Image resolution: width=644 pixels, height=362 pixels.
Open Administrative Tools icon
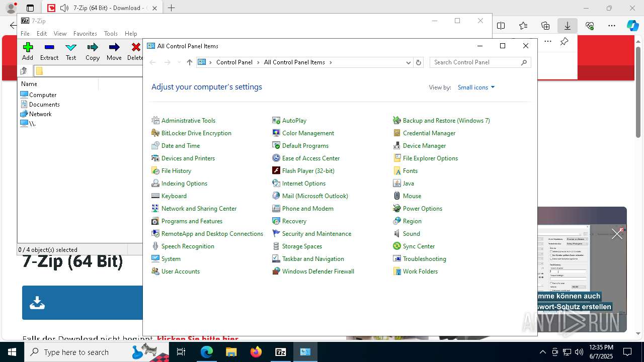coord(155,121)
